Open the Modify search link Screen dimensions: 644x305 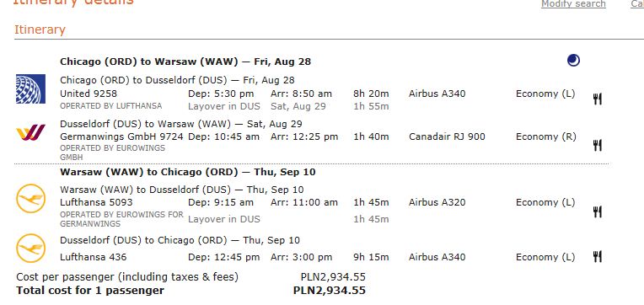[x=573, y=3]
